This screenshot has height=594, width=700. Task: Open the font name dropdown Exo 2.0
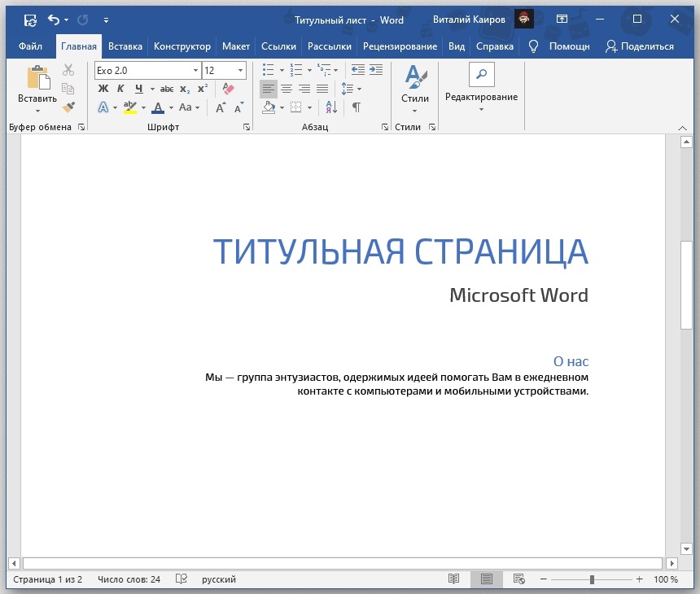click(195, 71)
